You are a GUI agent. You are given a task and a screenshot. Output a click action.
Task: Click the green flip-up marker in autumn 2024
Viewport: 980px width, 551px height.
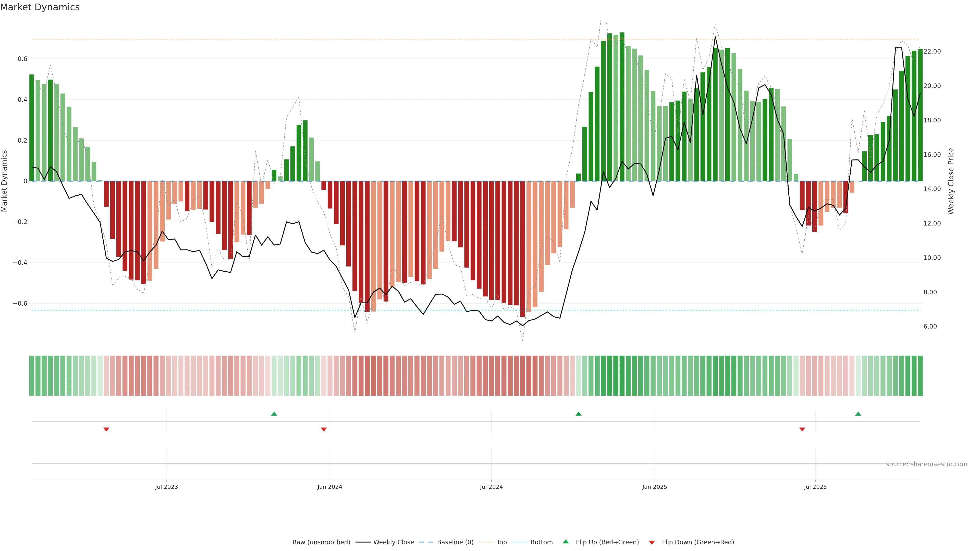578,414
